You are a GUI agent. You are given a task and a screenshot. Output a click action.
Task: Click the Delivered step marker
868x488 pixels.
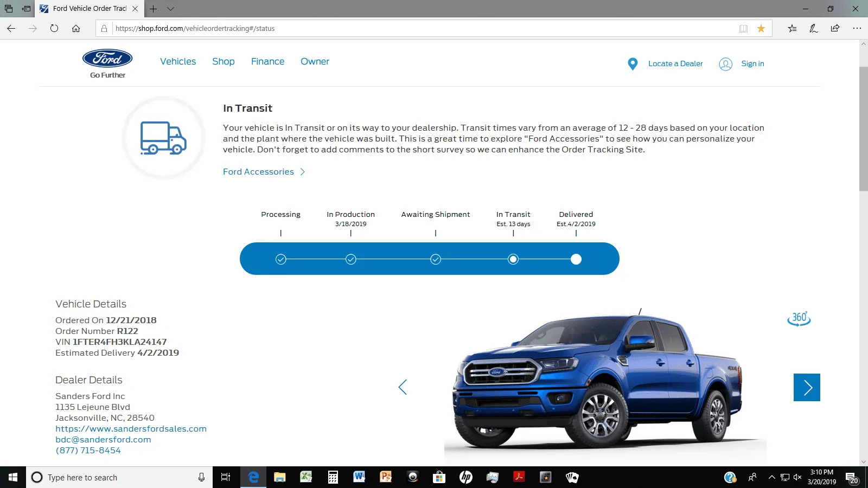576,259
